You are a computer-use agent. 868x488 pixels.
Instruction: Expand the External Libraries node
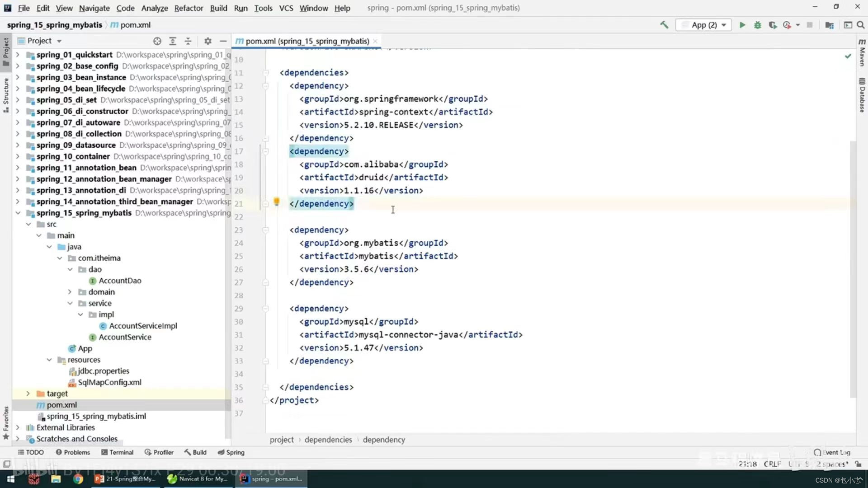point(17,427)
